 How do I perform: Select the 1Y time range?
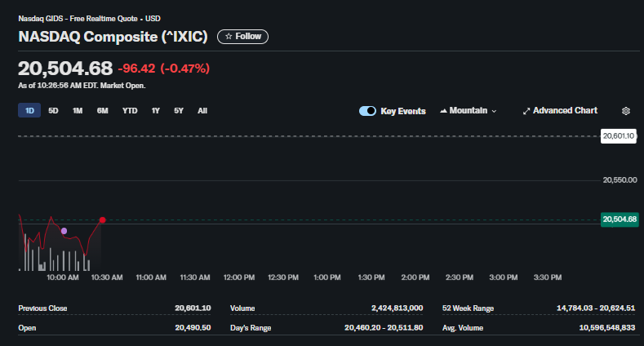(x=155, y=111)
